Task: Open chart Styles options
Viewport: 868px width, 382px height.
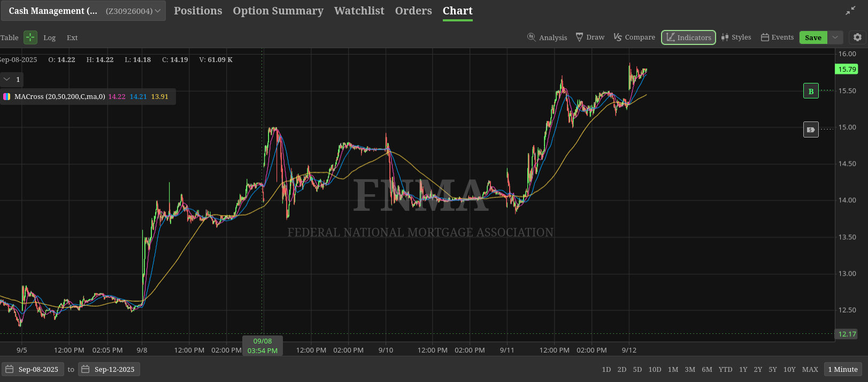Action: tap(736, 37)
